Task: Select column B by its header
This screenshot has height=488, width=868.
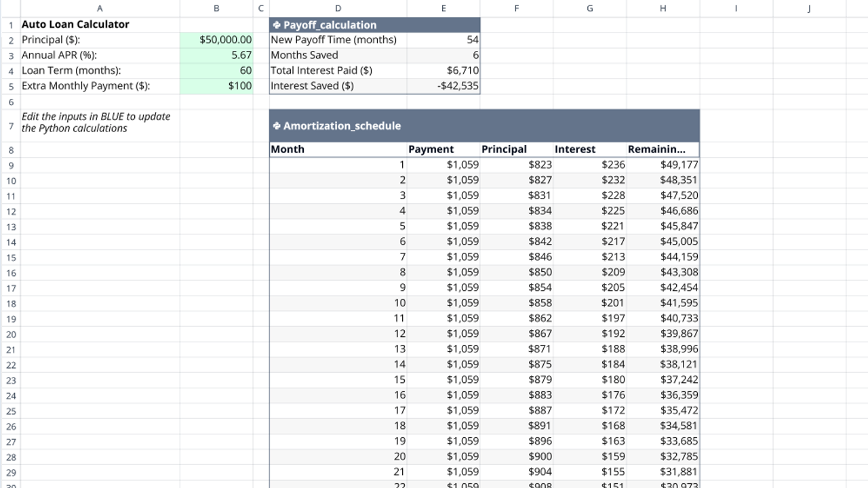Action: 216,7
